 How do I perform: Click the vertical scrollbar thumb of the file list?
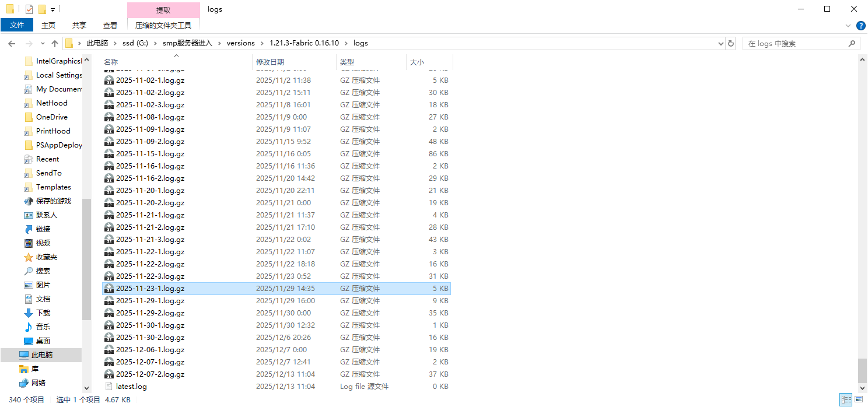coord(862,370)
